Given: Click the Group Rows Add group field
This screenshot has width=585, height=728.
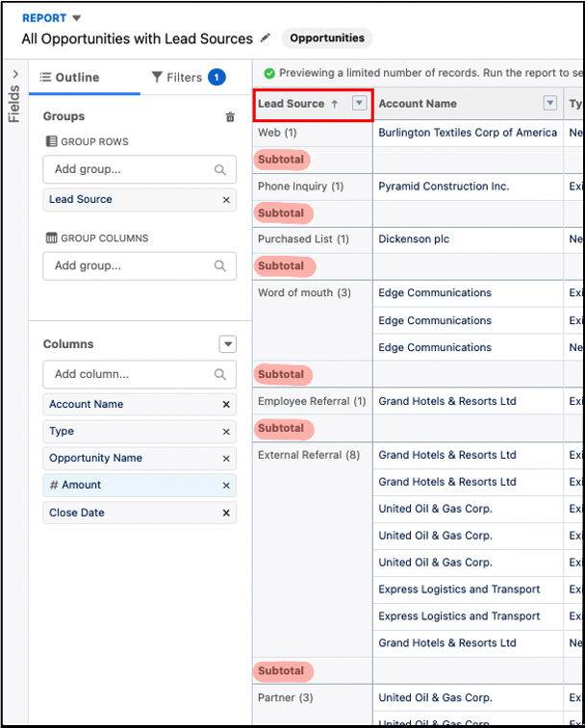Looking at the screenshot, I should click(x=140, y=169).
